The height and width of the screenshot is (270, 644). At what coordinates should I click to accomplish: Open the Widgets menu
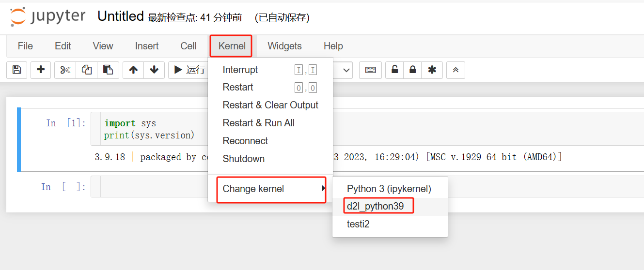pos(284,46)
